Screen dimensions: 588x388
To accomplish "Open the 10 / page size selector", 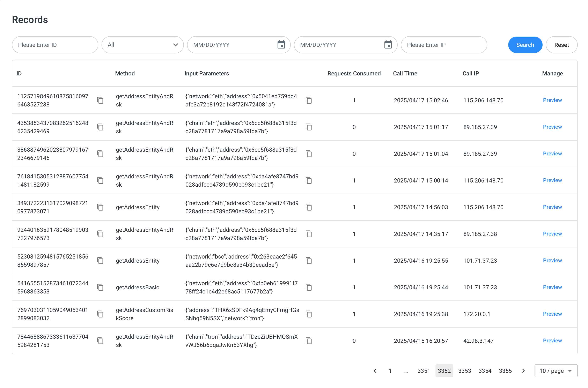I will (556, 371).
